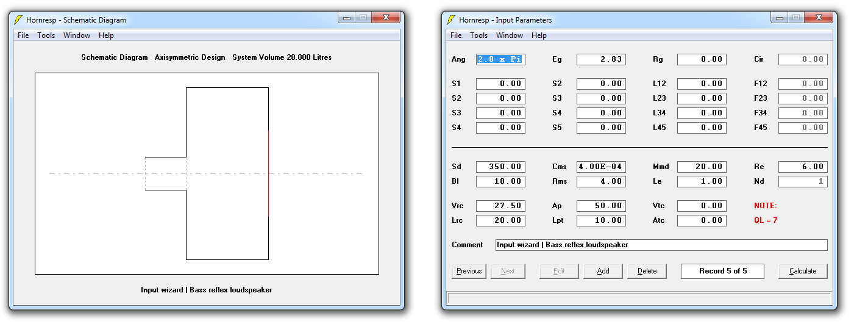Click the schematic caption Input wizard text
868x329 pixels.
point(206,290)
